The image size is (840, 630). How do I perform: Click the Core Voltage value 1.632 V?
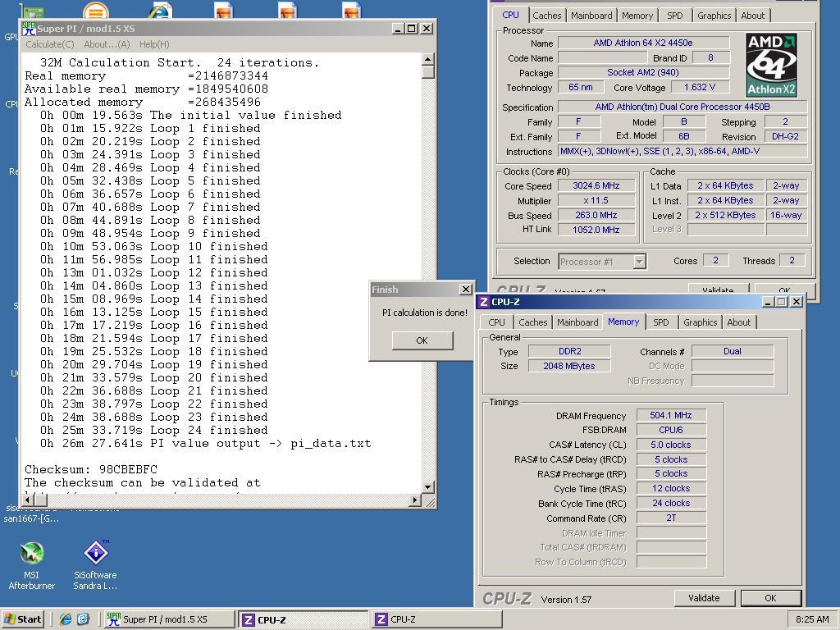click(x=699, y=87)
